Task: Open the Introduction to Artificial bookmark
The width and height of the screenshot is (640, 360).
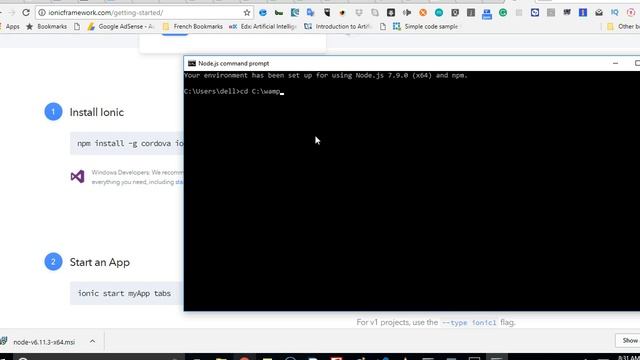Action: tap(338, 27)
